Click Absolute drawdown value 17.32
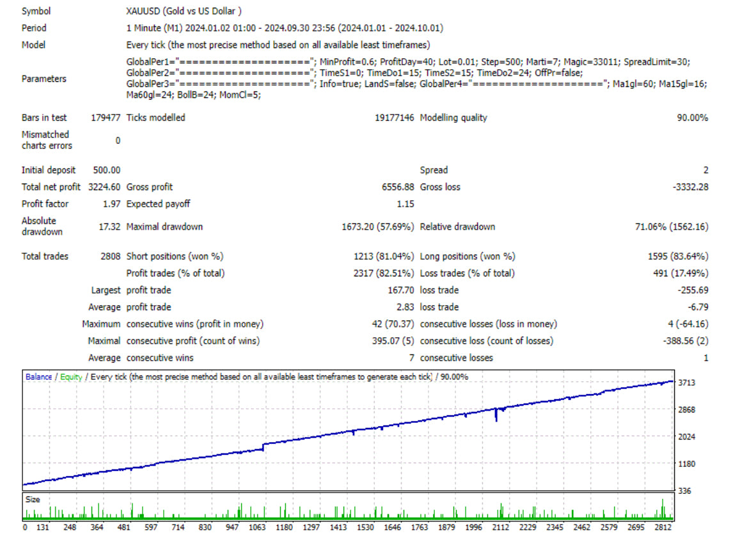This screenshot has width=756, height=538. (x=109, y=226)
